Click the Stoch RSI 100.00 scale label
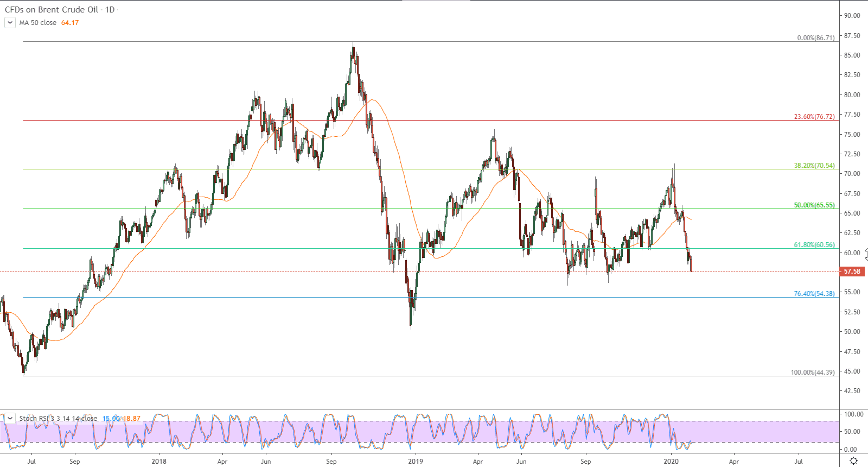 click(853, 414)
